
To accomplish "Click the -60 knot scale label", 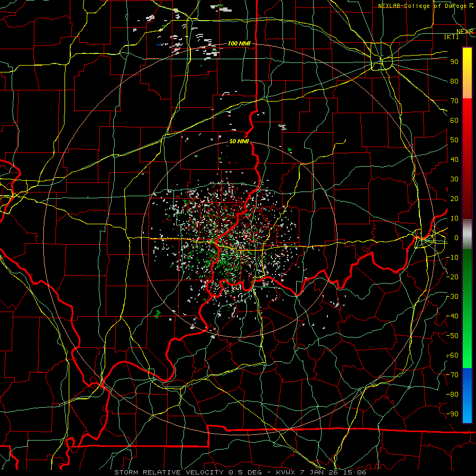I will point(453,355).
